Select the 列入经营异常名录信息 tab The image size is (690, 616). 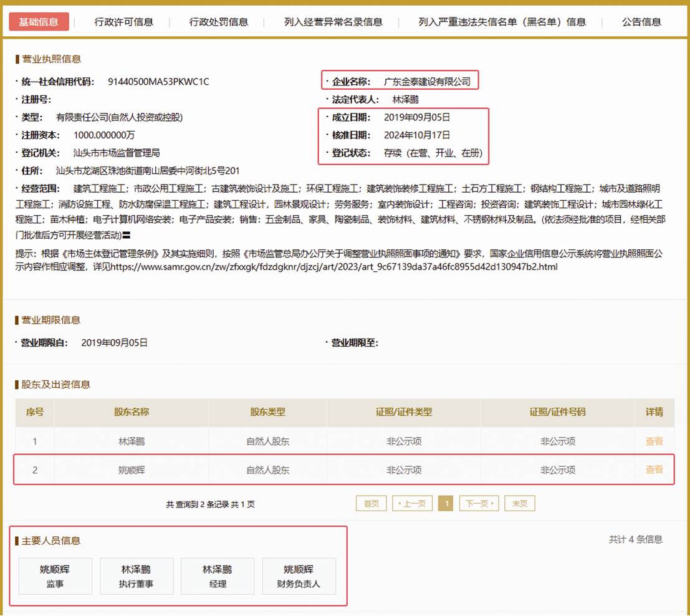pyautogui.click(x=333, y=22)
